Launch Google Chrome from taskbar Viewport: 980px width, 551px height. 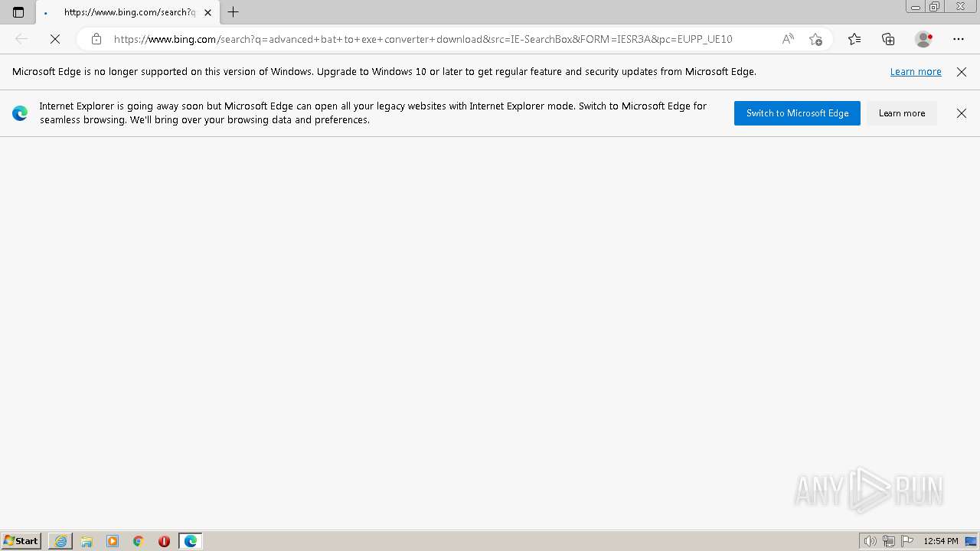pyautogui.click(x=139, y=541)
